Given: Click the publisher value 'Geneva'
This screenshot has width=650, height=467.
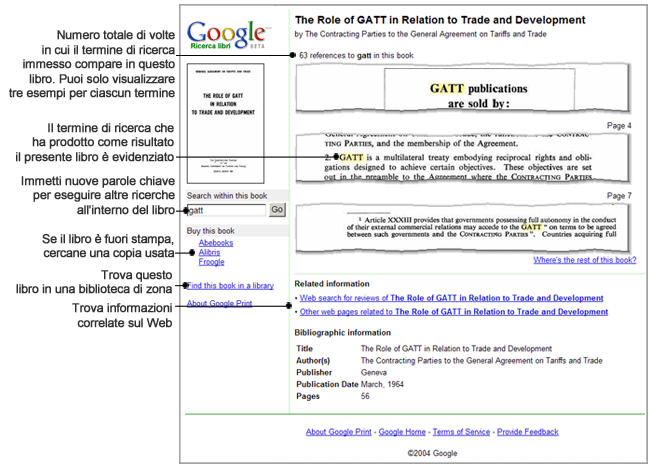Looking at the screenshot, I should click(374, 373).
